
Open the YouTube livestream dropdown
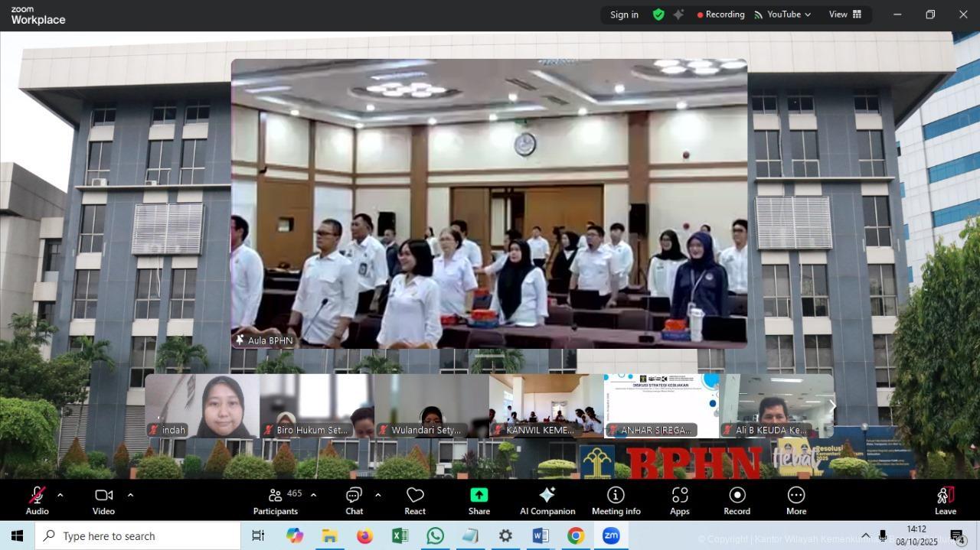tap(782, 15)
